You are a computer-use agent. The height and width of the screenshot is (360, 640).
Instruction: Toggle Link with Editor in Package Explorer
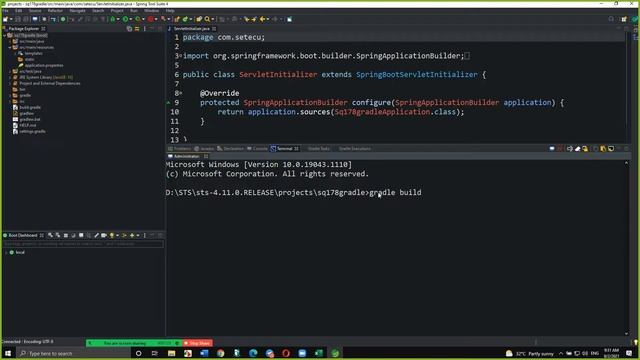click(x=137, y=29)
